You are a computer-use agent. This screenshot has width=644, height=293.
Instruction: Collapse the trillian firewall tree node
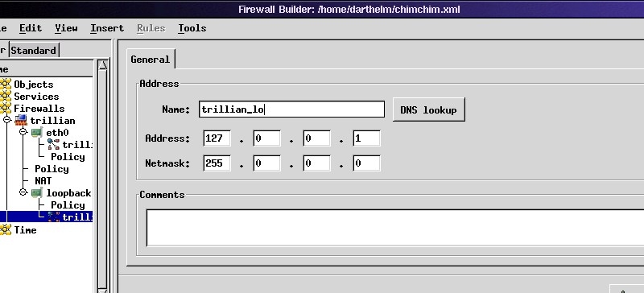[x=7, y=120]
